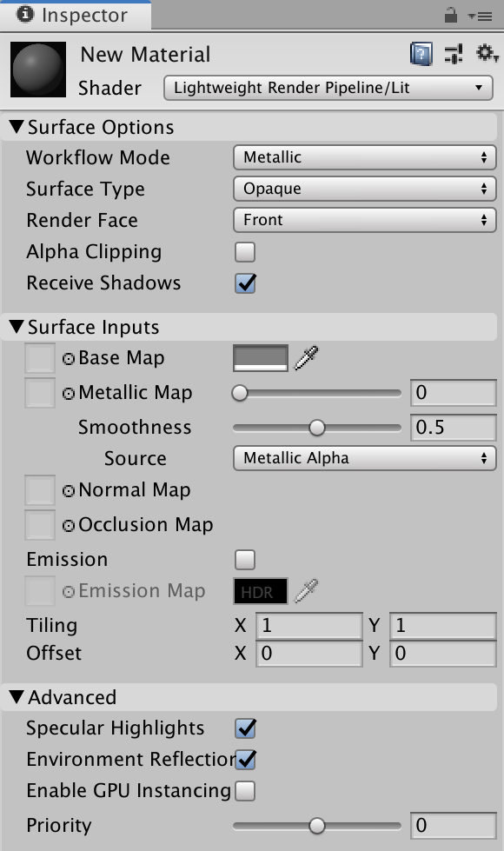Disable Receive Shadows
Image resolution: width=504 pixels, height=851 pixels.
point(243,283)
